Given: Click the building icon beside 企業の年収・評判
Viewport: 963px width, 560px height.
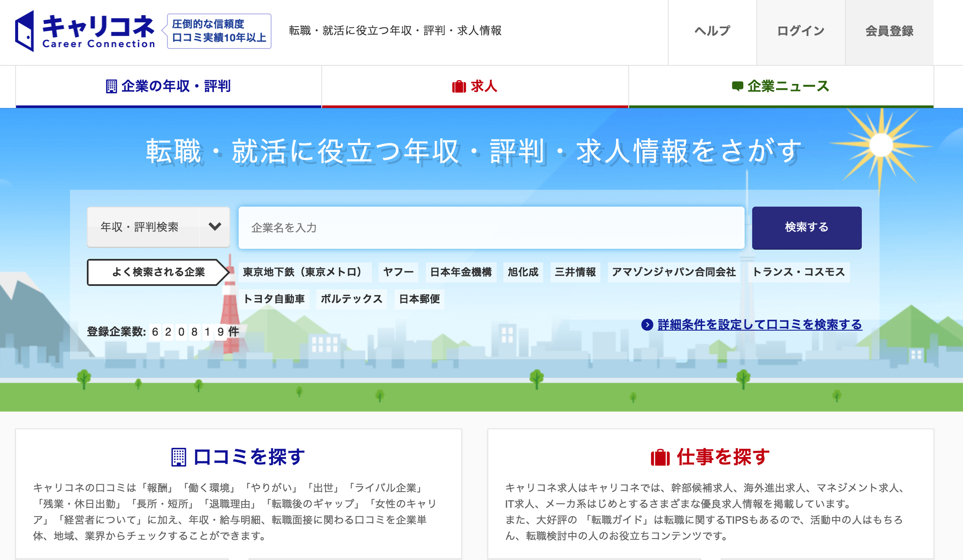Looking at the screenshot, I should click(x=111, y=86).
